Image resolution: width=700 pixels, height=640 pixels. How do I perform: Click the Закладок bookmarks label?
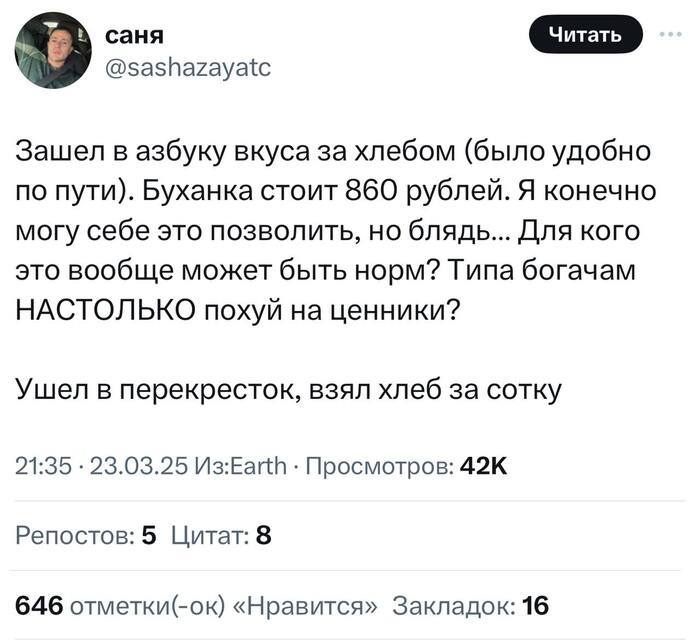click(455, 605)
